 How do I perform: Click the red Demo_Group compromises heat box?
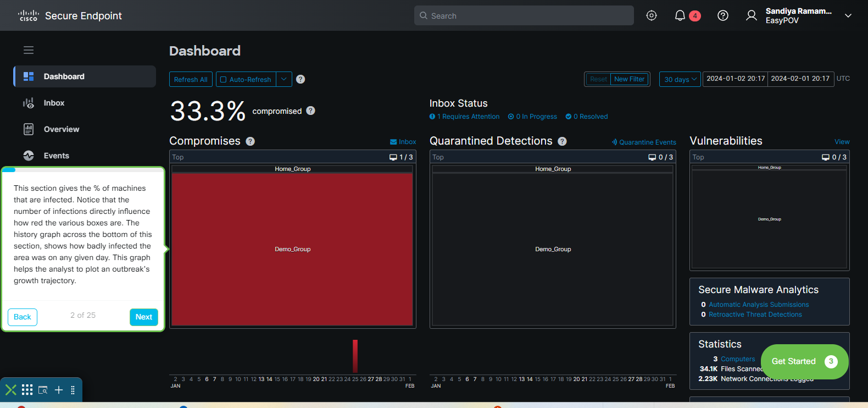pyautogui.click(x=293, y=249)
